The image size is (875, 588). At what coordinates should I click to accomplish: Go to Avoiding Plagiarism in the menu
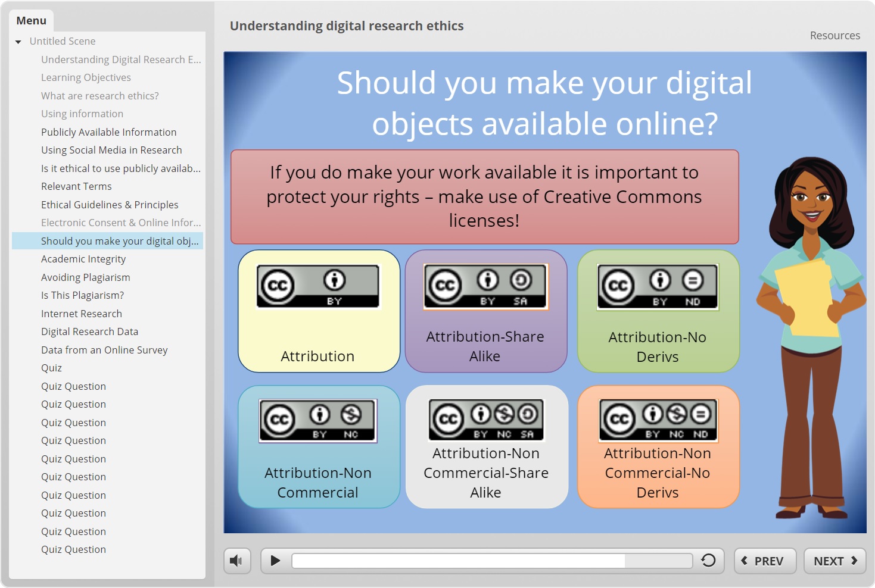86,277
